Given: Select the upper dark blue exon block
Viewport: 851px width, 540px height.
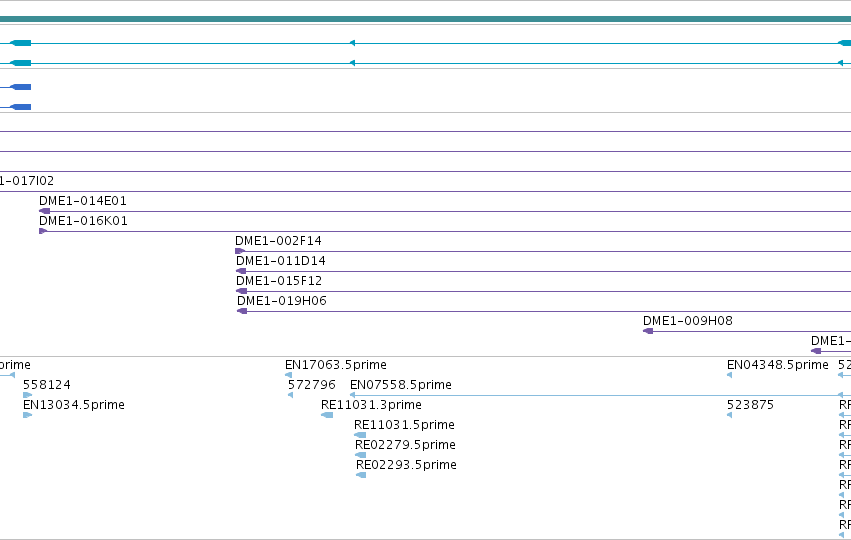Looking at the screenshot, I should [21, 87].
